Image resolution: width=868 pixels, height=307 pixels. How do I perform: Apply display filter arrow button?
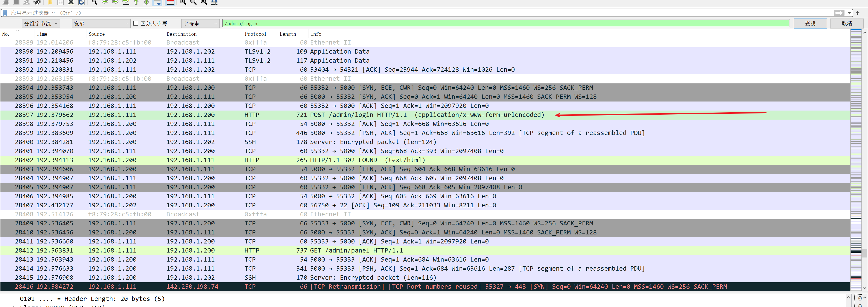(x=839, y=13)
